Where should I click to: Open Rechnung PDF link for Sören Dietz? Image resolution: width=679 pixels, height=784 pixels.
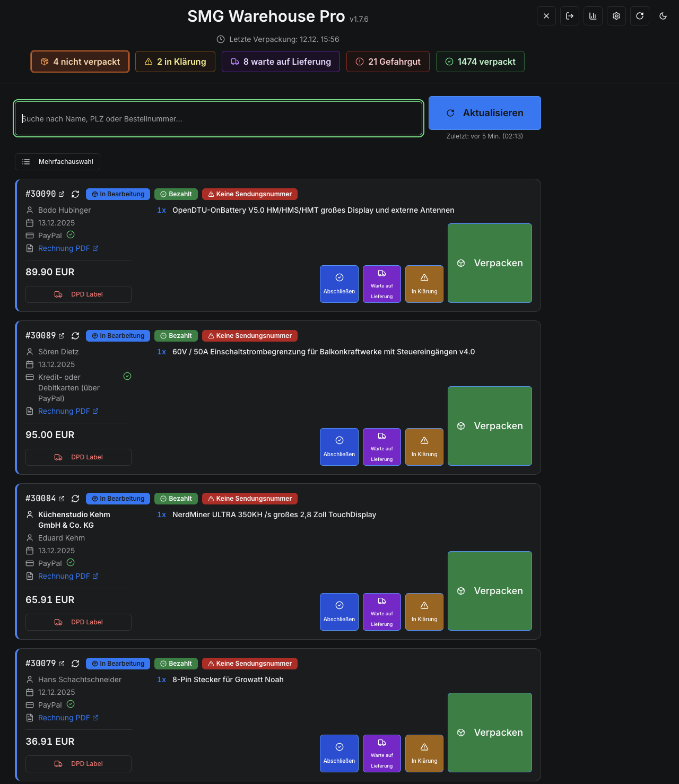point(64,411)
